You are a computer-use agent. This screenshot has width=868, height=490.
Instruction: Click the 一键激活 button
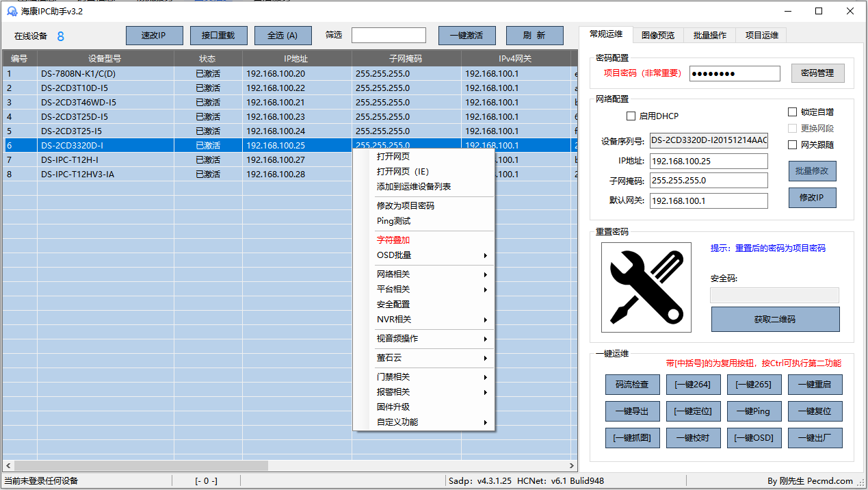(466, 36)
